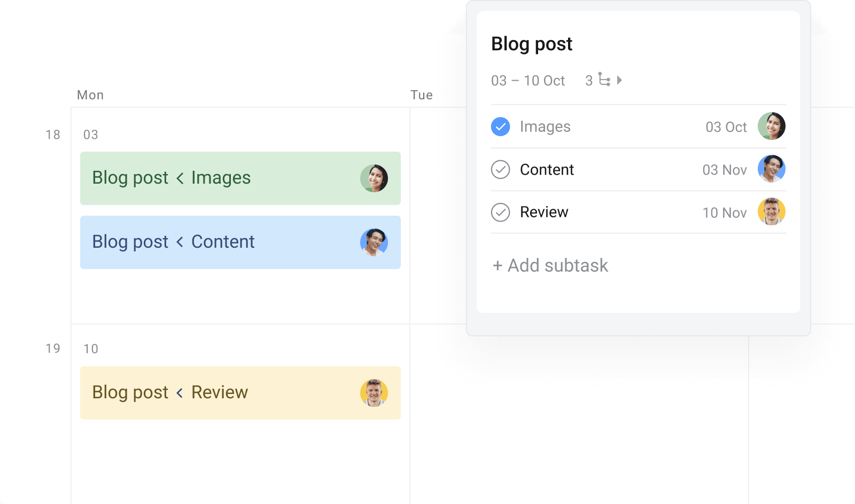Click the assignee avatar next to Review subtask
This screenshot has height=504, width=855.
(772, 212)
